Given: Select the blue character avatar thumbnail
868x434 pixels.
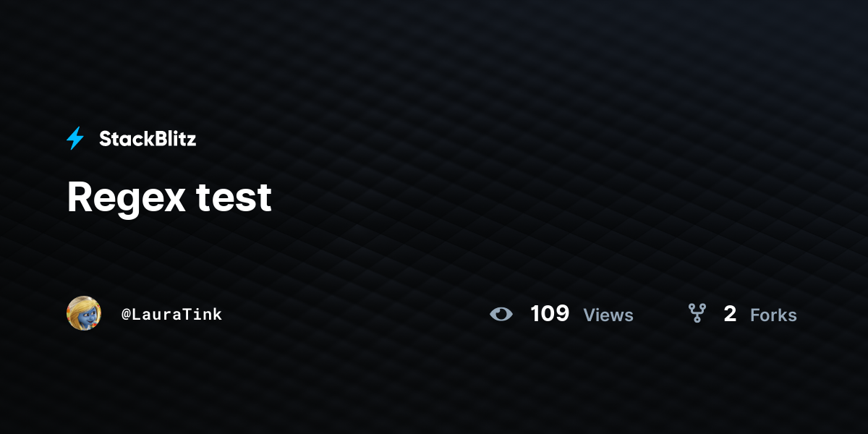Looking at the screenshot, I should click(84, 313).
